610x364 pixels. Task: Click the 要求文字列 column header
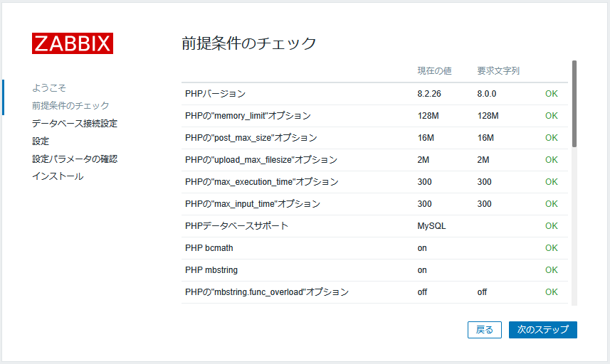[x=498, y=70]
